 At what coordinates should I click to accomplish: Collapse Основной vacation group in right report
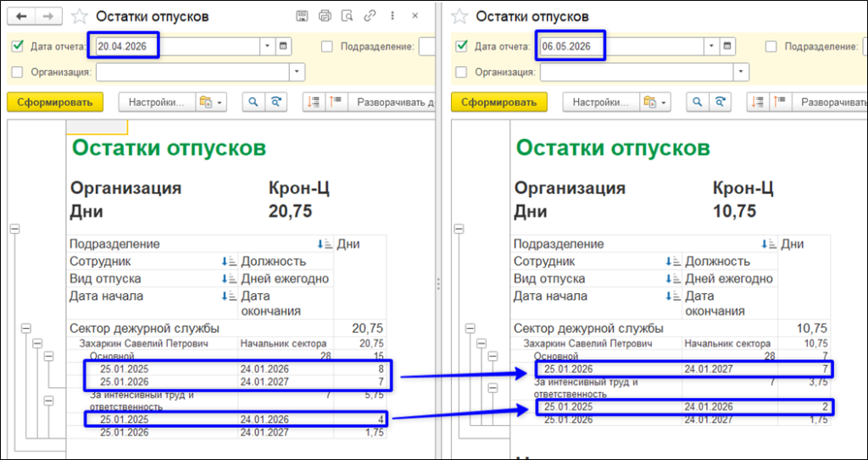(492, 357)
